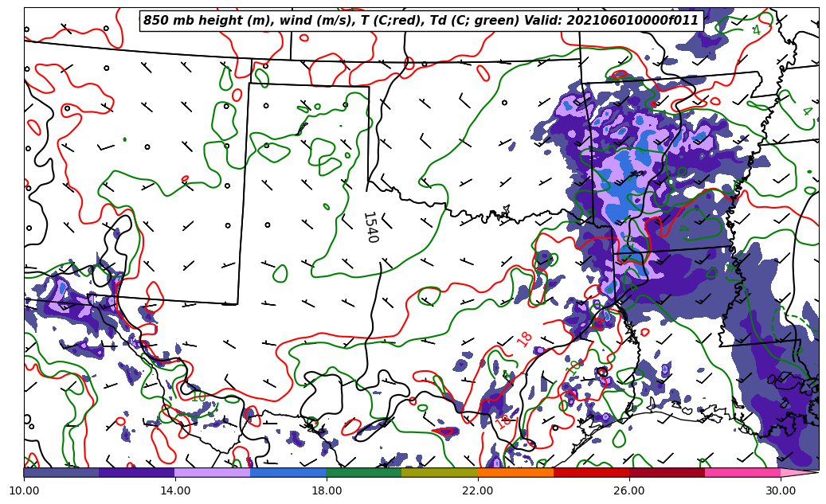Select the dark crimson 26–28 colorbar segment
The image size is (826, 504).
667,472
